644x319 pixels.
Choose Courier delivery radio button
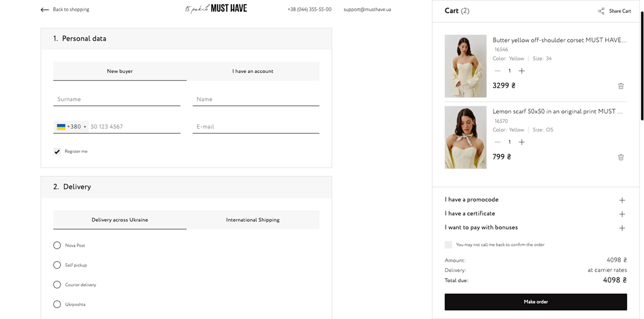coord(57,285)
